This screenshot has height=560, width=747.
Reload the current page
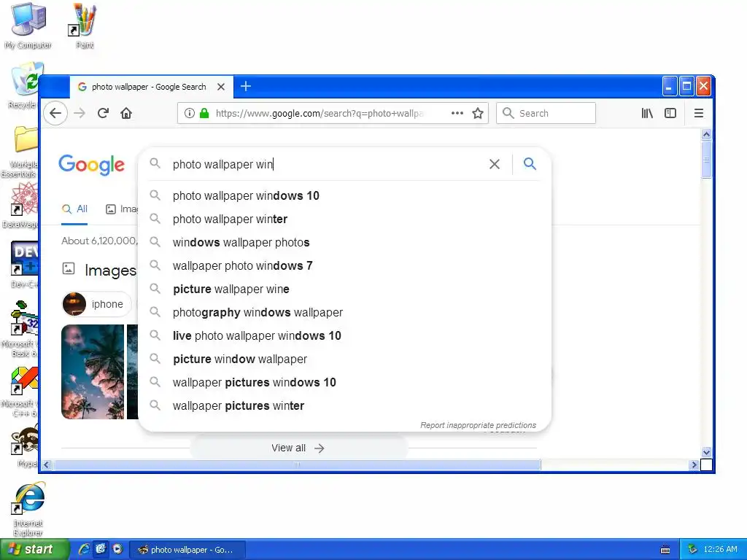pyautogui.click(x=103, y=113)
